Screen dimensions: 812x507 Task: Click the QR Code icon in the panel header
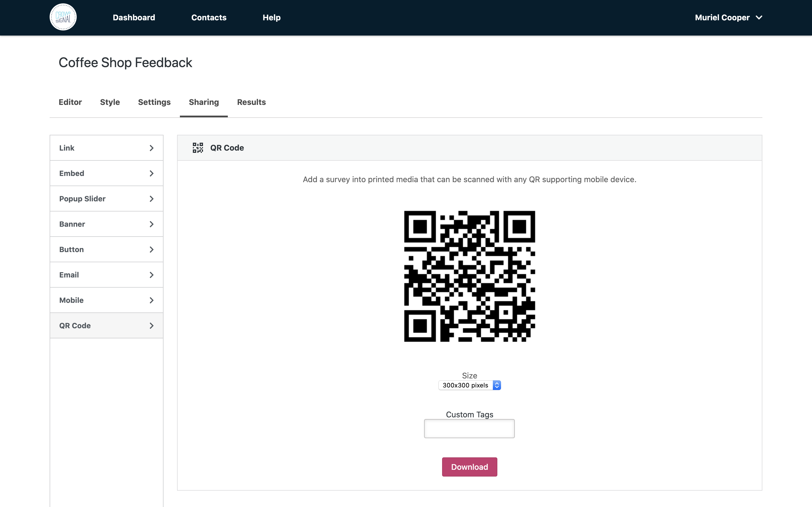(198, 147)
